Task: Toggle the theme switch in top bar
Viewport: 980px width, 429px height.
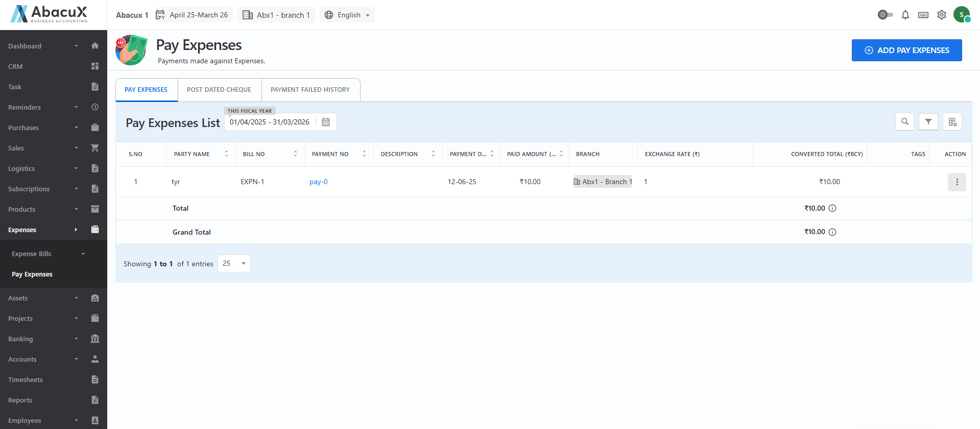Action: (x=885, y=15)
